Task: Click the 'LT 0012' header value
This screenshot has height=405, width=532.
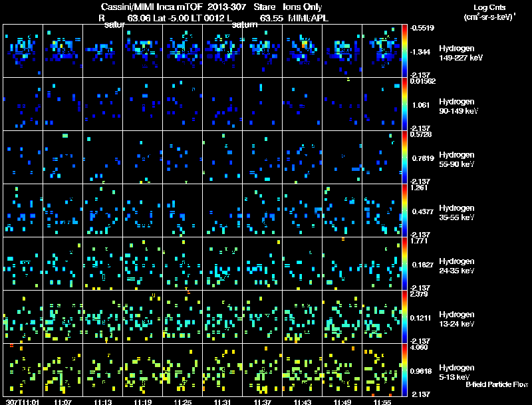Action: click(207, 18)
